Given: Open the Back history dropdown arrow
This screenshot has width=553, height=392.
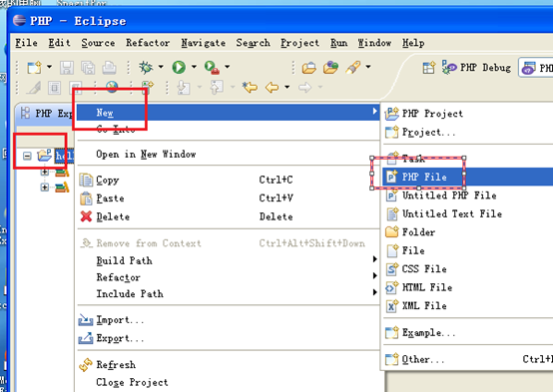Looking at the screenshot, I should (287, 87).
